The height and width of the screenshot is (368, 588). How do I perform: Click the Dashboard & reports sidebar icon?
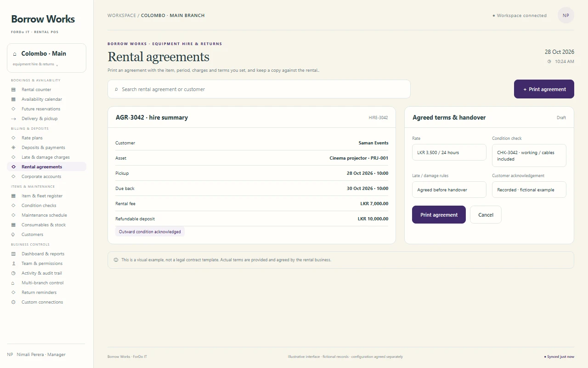13,254
